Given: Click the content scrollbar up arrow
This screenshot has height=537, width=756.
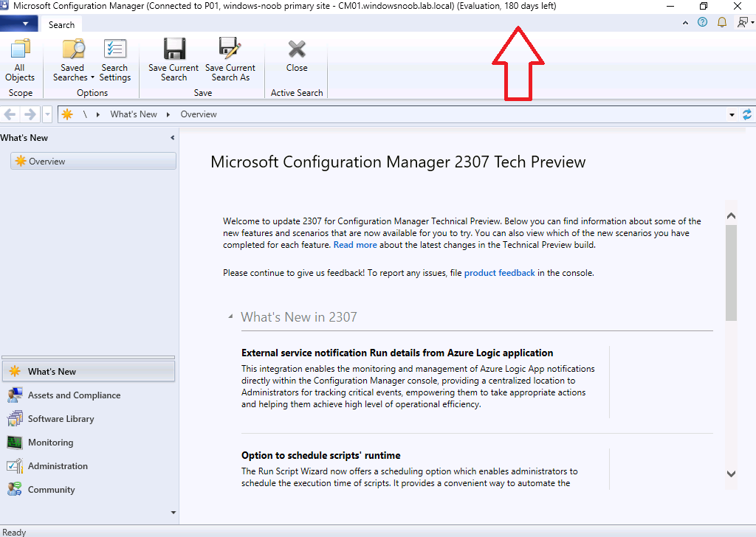Looking at the screenshot, I should point(731,216).
